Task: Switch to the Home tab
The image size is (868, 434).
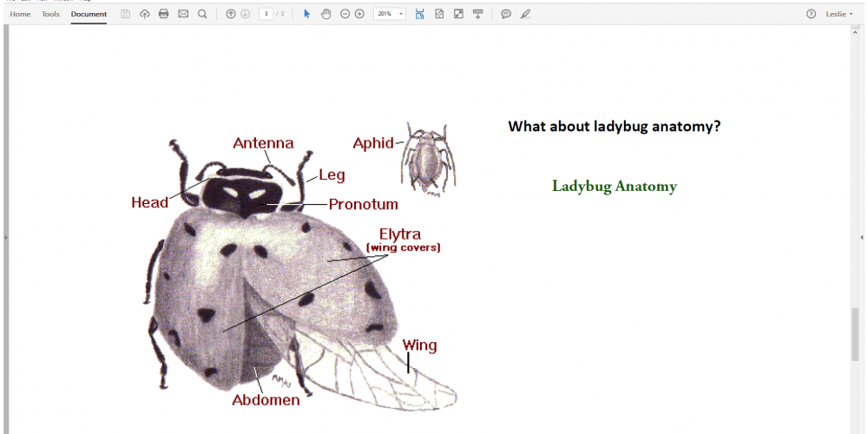Action: pyautogui.click(x=20, y=14)
